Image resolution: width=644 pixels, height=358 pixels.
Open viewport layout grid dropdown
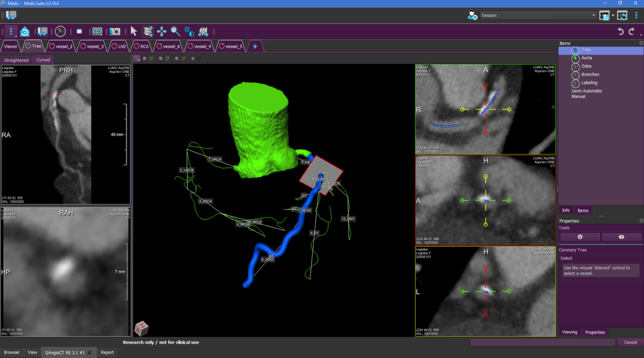coord(137,58)
